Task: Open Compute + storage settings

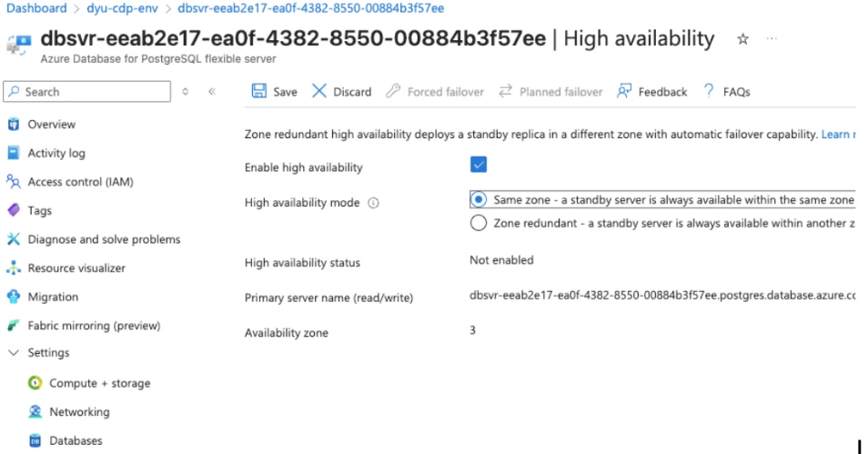Action: click(100, 384)
